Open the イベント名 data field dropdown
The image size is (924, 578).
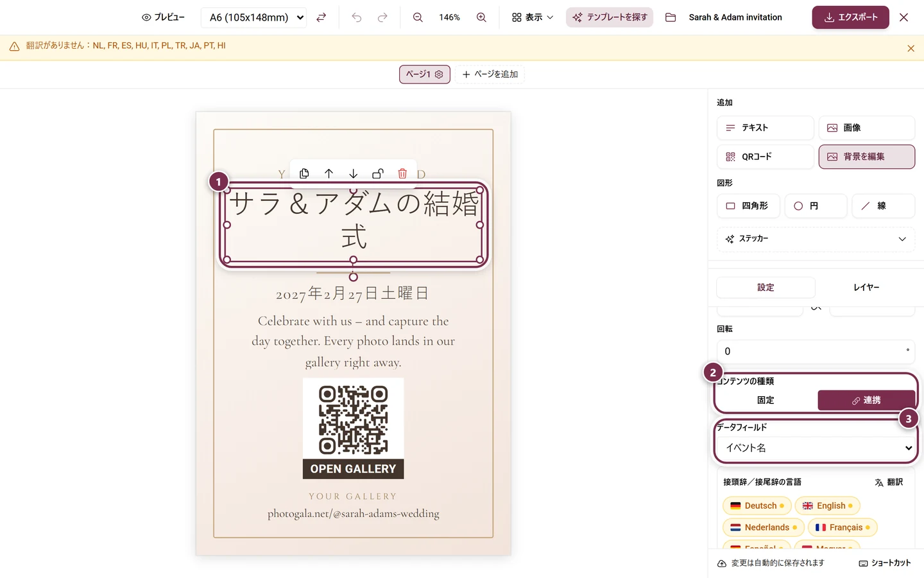(x=816, y=448)
